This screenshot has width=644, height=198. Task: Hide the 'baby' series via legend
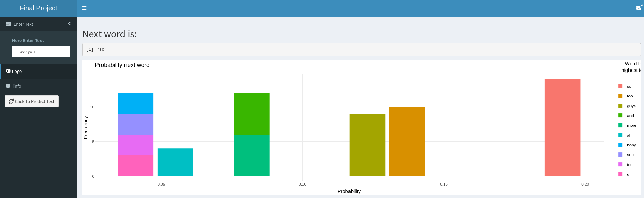click(631, 145)
